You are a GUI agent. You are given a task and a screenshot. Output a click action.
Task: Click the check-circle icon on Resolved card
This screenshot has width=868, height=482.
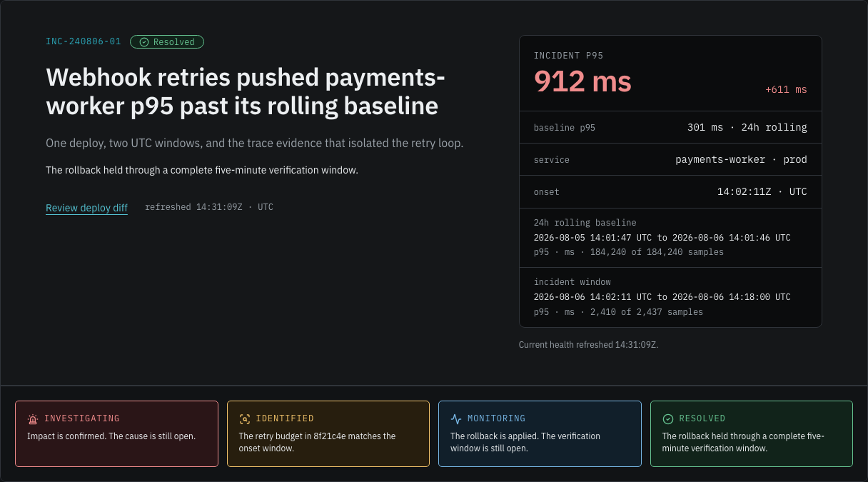coord(668,418)
